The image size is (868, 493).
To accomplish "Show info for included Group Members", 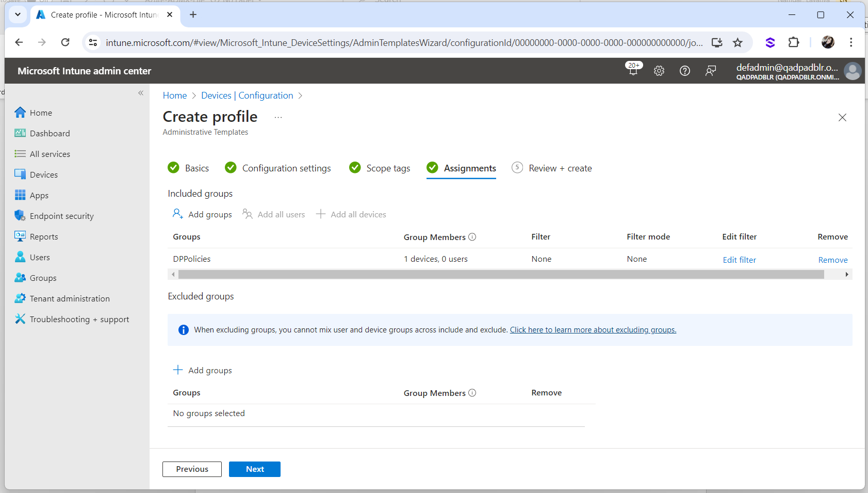I will coord(472,237).
